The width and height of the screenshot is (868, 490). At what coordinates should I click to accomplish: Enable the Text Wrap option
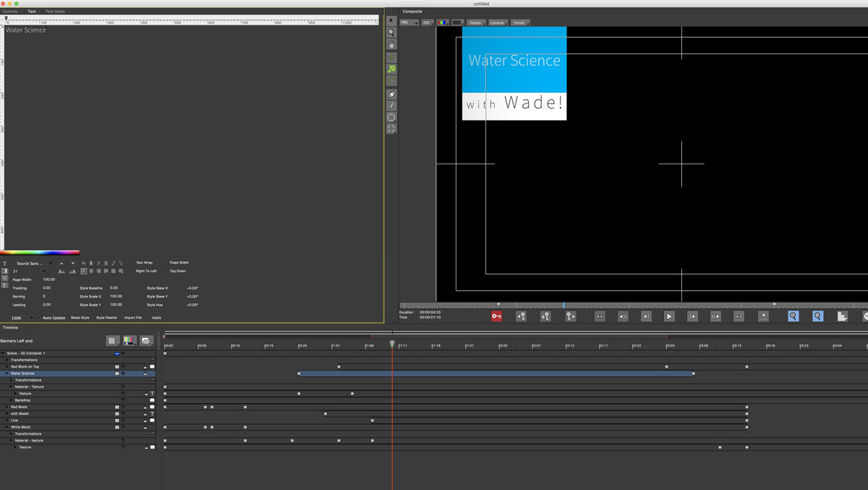point(144,263)
